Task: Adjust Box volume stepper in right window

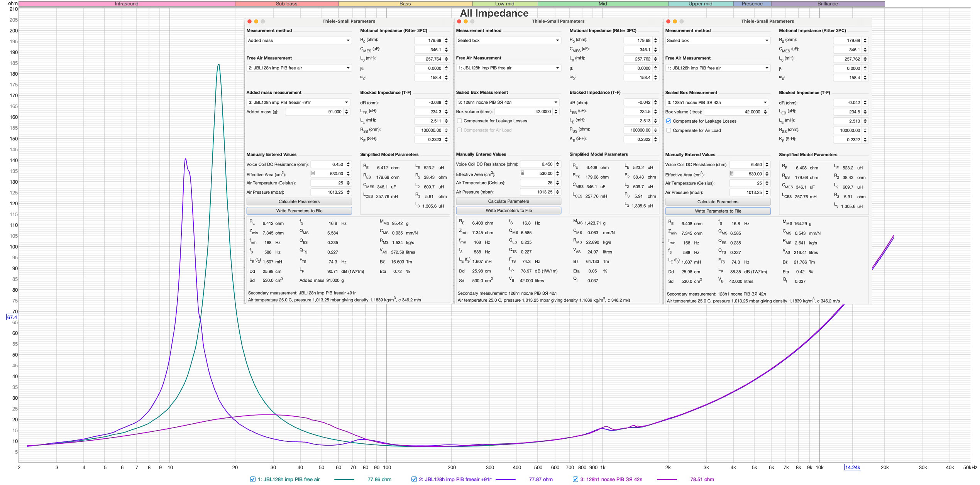Action: tap(765, 112)
